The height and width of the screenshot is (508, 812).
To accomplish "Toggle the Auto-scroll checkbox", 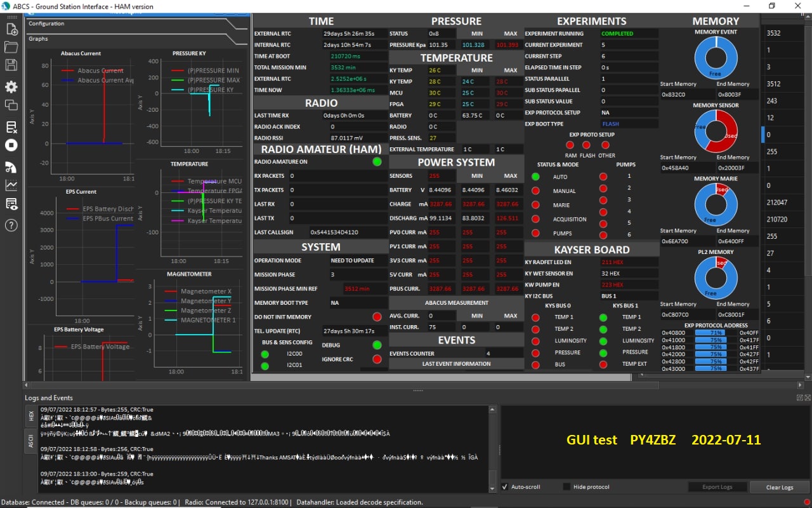I will click(x=505, y=487).
